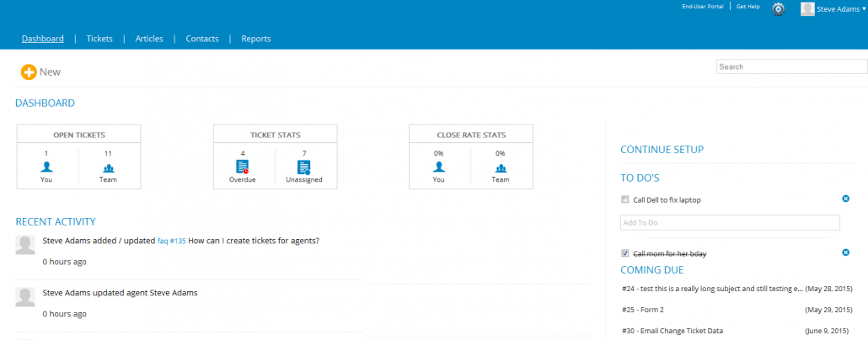Click the (June 9, 2015) due date
The height and width of the screenshot is (340, 868).
point(828,331)
